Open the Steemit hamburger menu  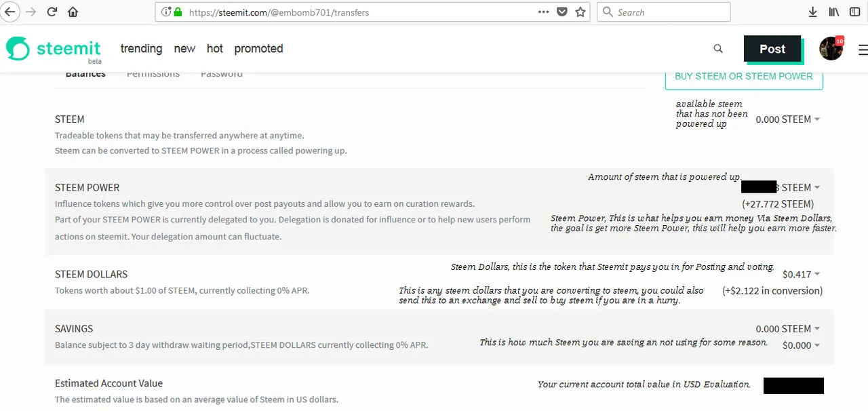[x=863, y=50]
